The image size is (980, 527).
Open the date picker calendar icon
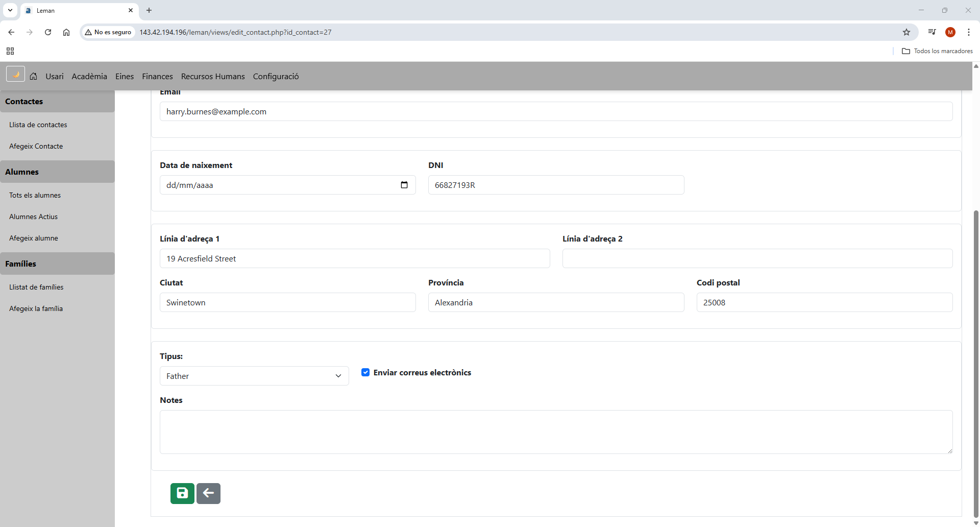pos(404,185)
